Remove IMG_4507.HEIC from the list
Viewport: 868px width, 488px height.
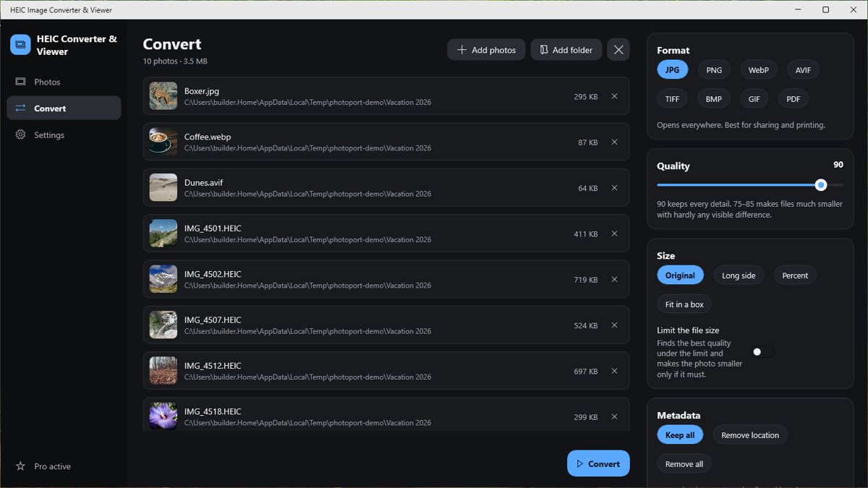click(x=614, y=325)
